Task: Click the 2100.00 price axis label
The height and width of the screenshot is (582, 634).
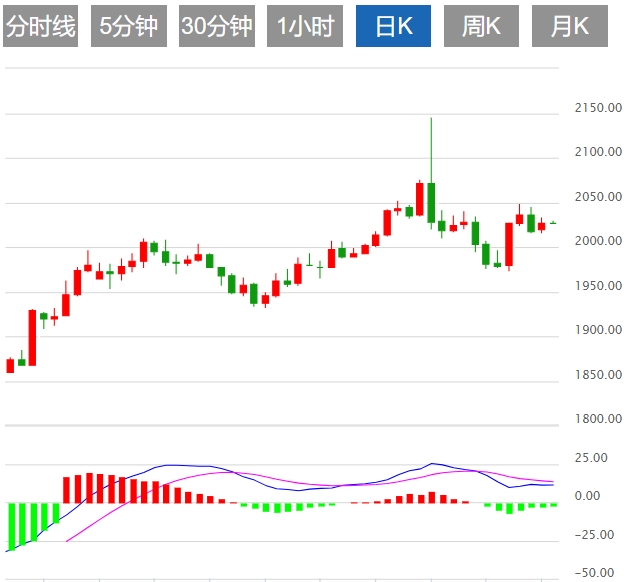Action: pos(598,152)
